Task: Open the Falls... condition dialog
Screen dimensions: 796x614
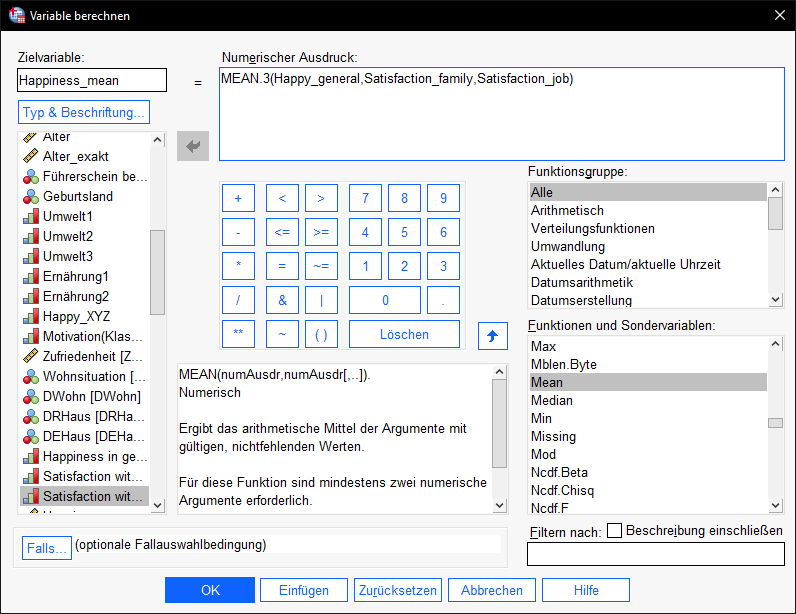Action: tap(47, 548)
